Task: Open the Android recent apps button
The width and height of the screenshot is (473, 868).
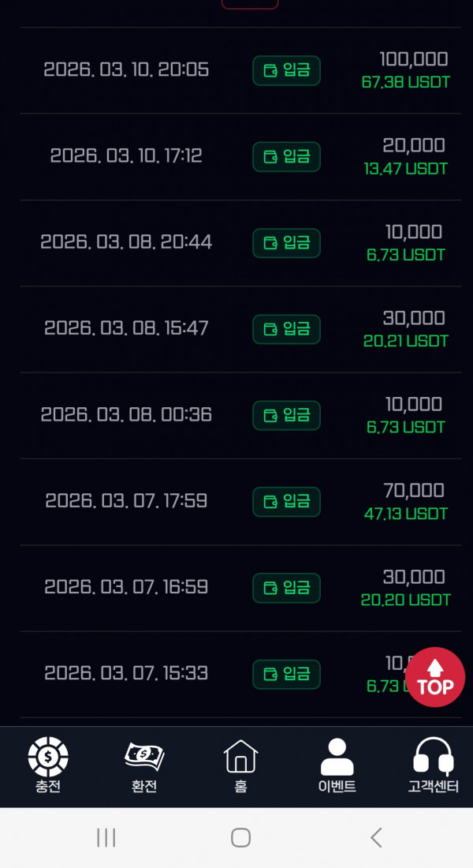Action: pos(106,837)
